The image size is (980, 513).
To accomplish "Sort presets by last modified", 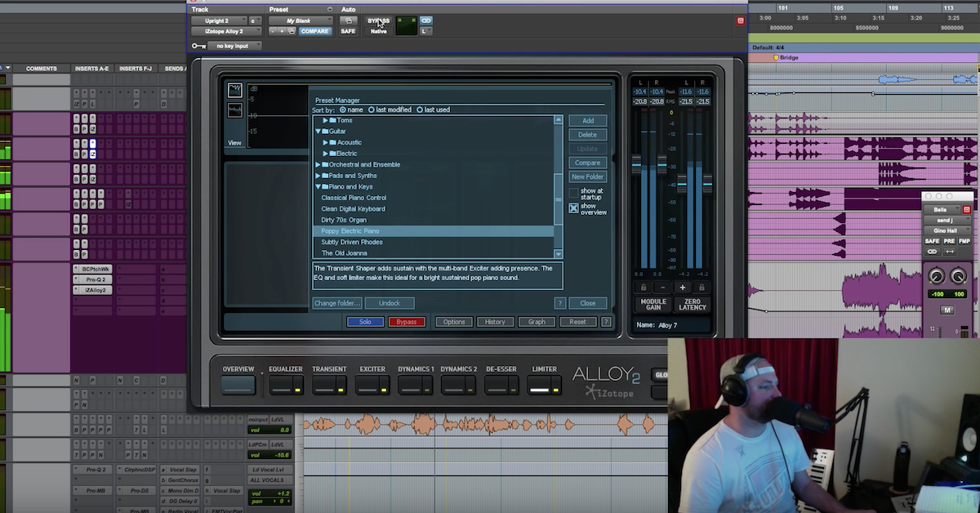I will pos(372,109).
